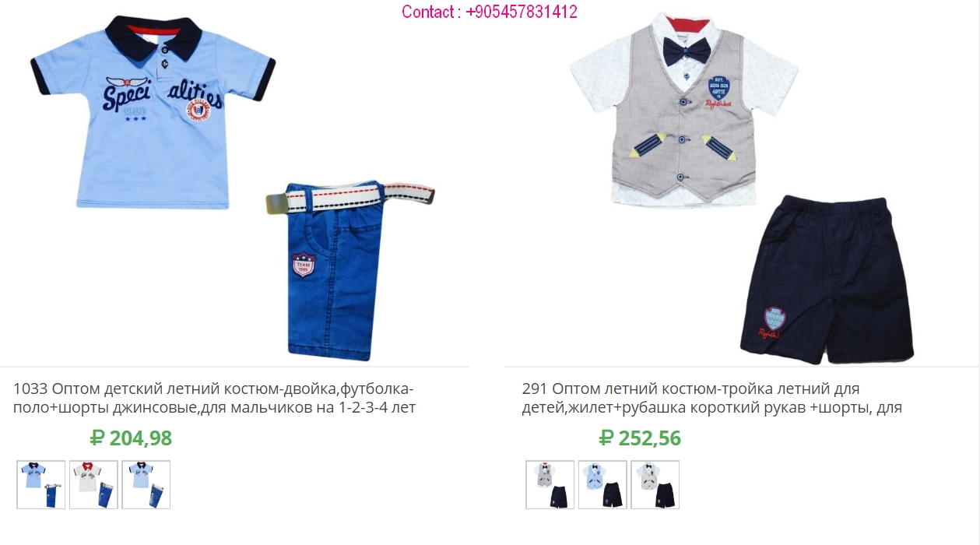Select the blue vest suit variant thumbnail
The width and height of the screenshot is (980, 545).
[x=602, y=484]
